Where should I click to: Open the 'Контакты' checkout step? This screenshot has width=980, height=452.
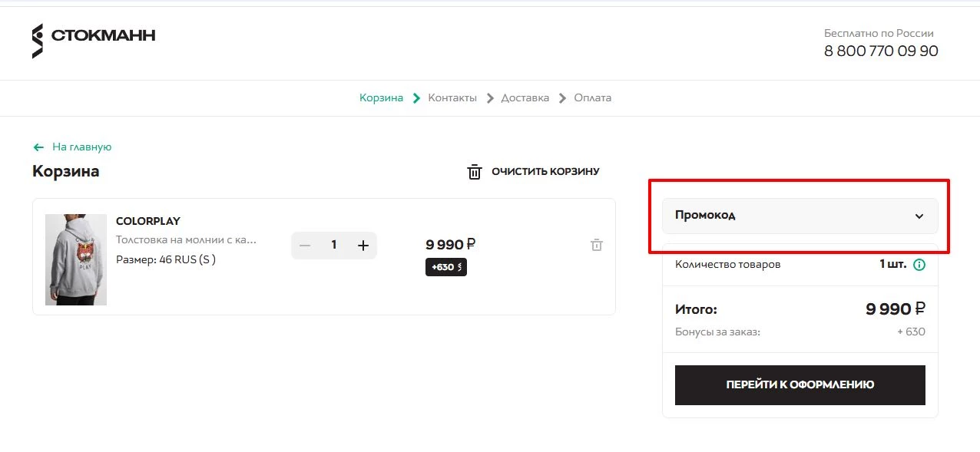coord(452,97)
